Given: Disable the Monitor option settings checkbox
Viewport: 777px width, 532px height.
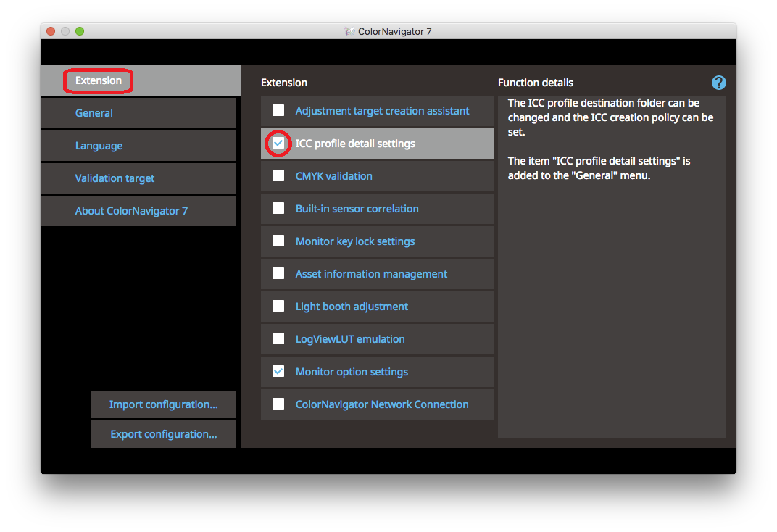Looking at the screenshot, I should point(278,371).
